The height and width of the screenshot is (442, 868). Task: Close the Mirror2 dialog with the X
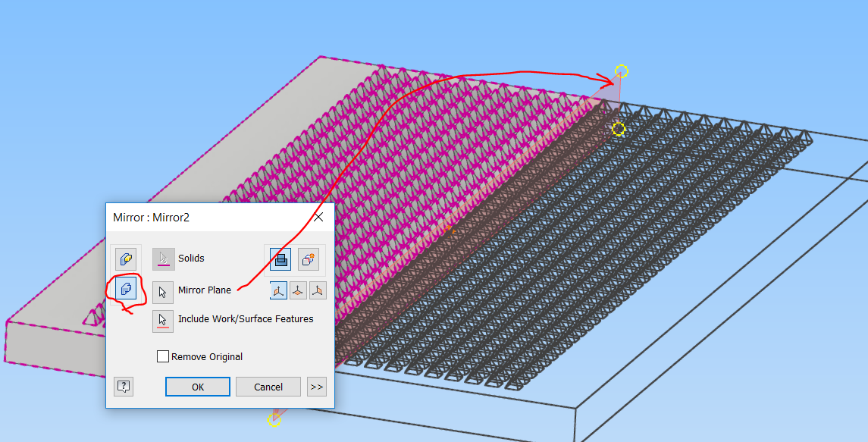[x=318, y=217]
